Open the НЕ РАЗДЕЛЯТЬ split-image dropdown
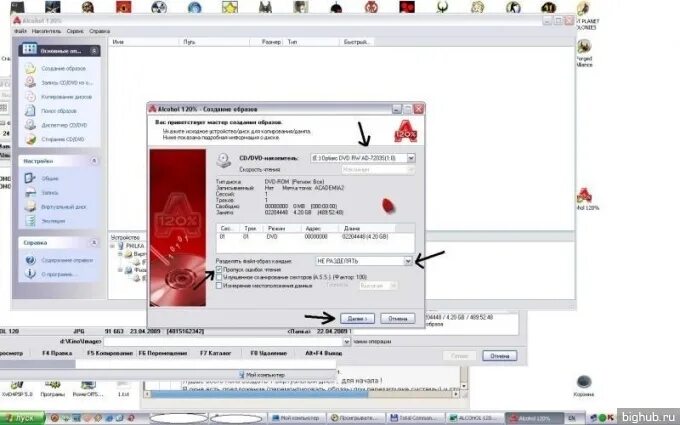This screenshot has width=680, height=425. pyautogui.click(x=408, y=261)
